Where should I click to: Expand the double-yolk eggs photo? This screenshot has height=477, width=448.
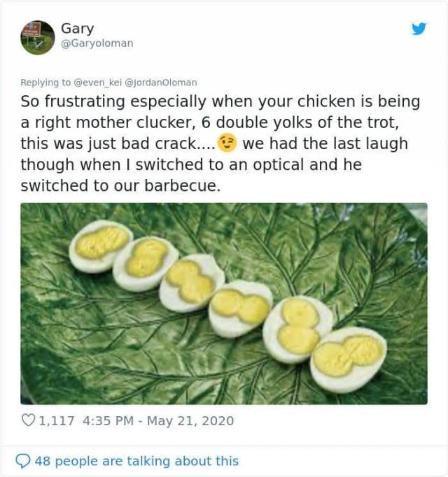(223, 304)
